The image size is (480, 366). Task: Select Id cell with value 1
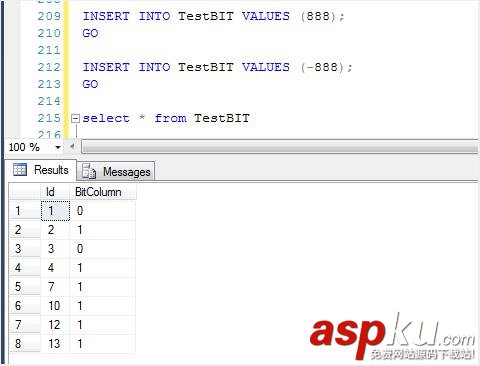tap(55, 211)
